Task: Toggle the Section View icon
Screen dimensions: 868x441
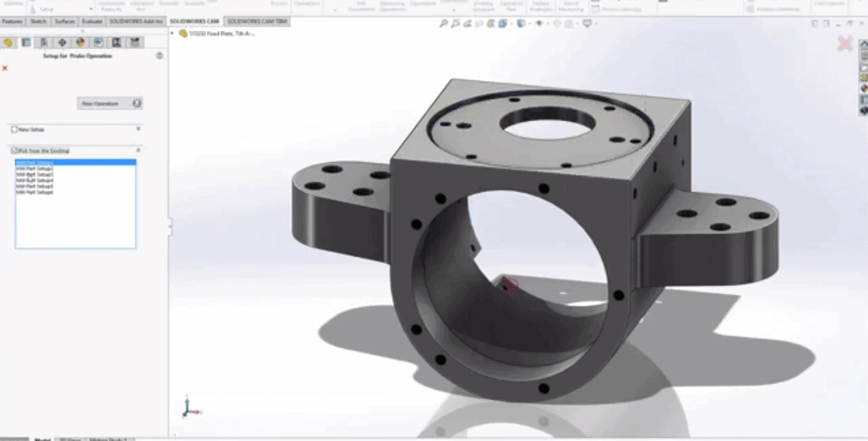Action: 479,24
